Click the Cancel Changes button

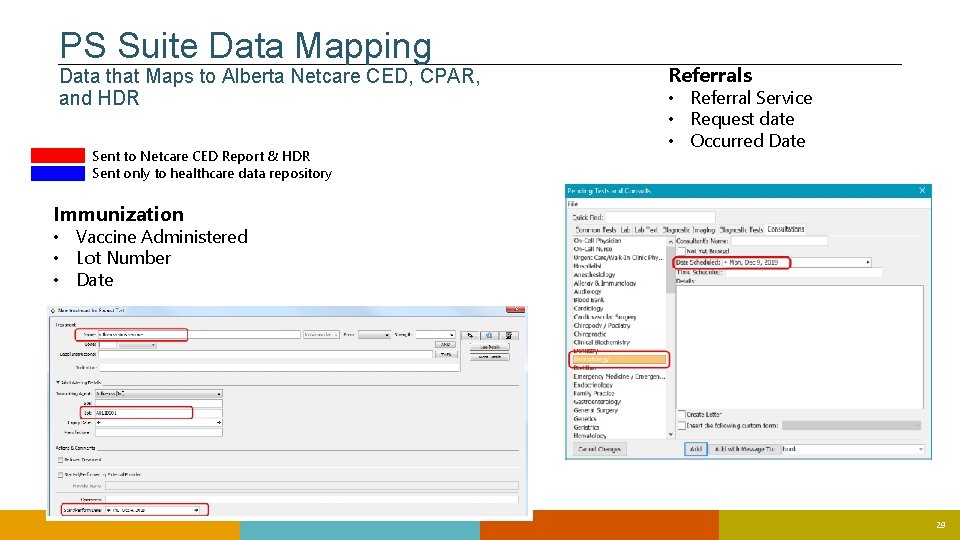tap(600, 449)
